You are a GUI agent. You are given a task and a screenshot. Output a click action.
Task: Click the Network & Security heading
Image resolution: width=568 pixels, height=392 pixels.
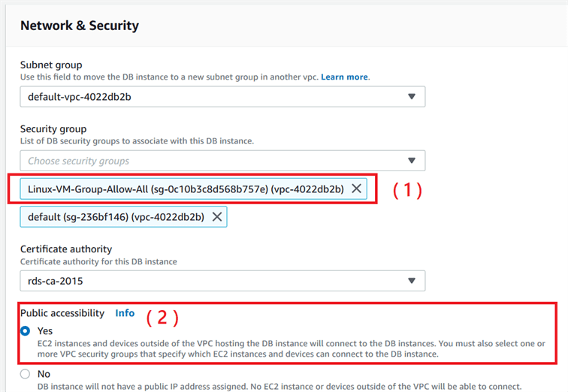pyautogui.click(x=79, y=26)
